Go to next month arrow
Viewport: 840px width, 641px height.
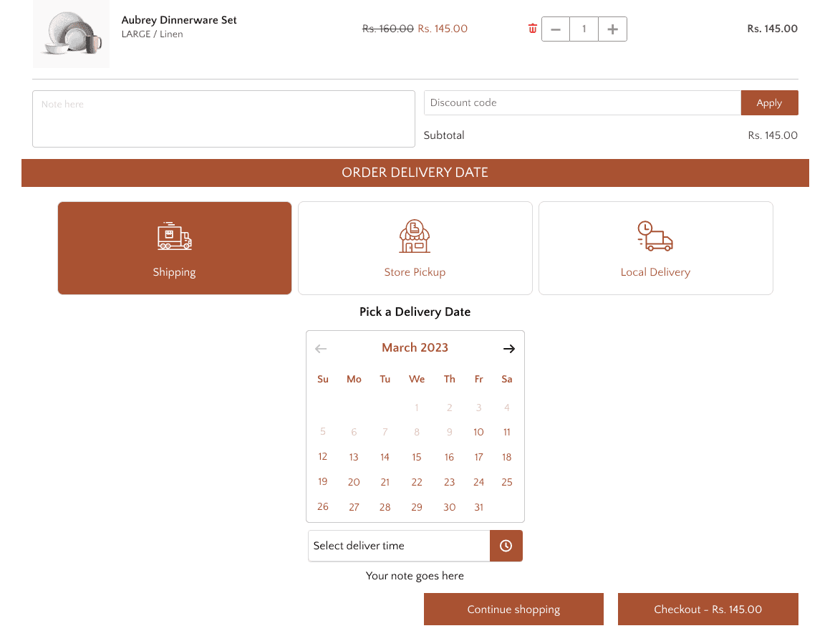(x=509, y=349)
